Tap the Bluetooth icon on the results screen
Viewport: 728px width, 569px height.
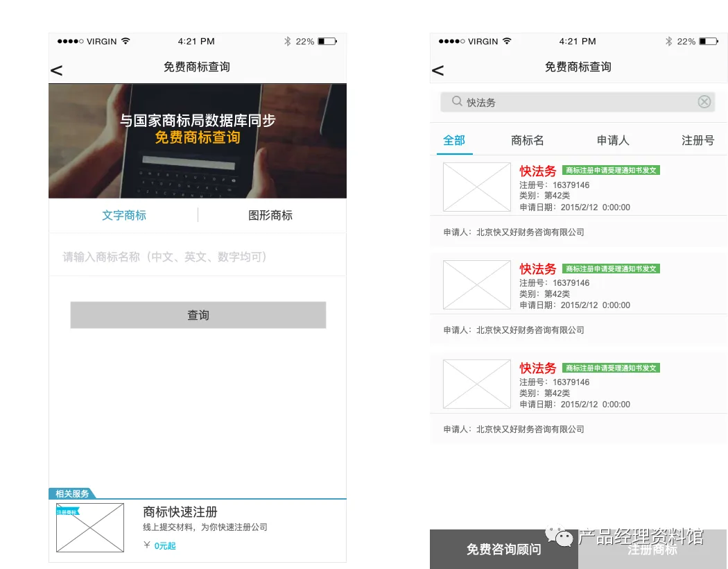tap(668, 42)
